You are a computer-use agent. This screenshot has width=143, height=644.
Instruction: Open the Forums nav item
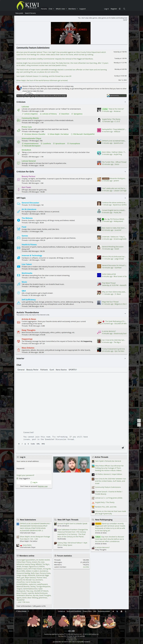pos(44,9)
